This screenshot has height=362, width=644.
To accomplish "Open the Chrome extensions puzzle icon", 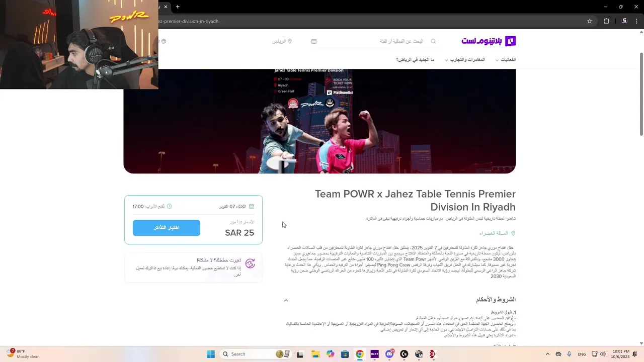I will pos(606,21).
